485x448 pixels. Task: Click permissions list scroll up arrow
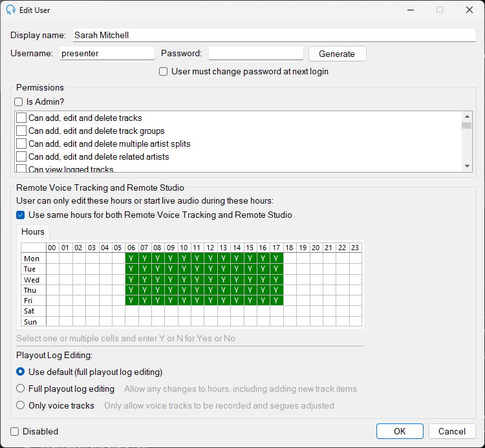[x=467, y=116]
